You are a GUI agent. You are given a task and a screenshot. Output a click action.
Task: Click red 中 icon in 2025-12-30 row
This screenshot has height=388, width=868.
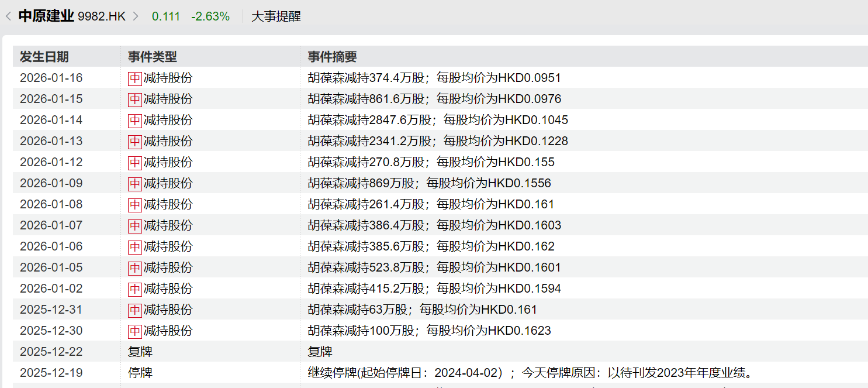(135, 331)
